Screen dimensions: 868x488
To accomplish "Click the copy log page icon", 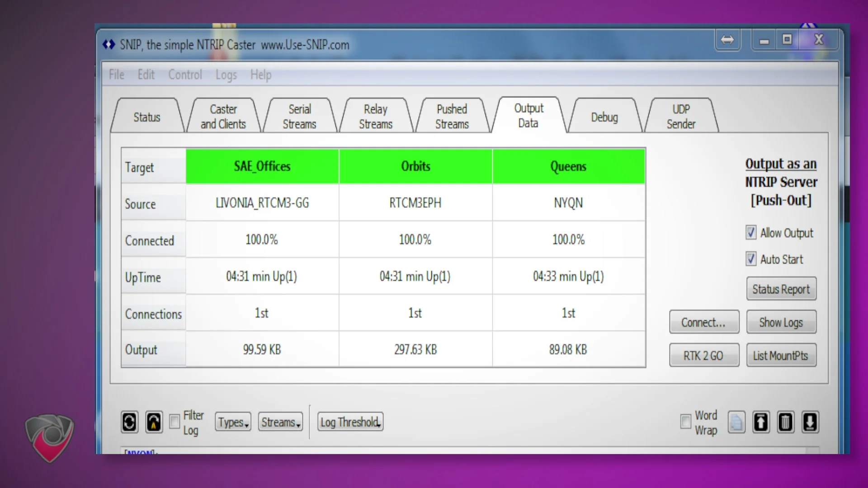I will pyautogui.click(x=736, y=422).
